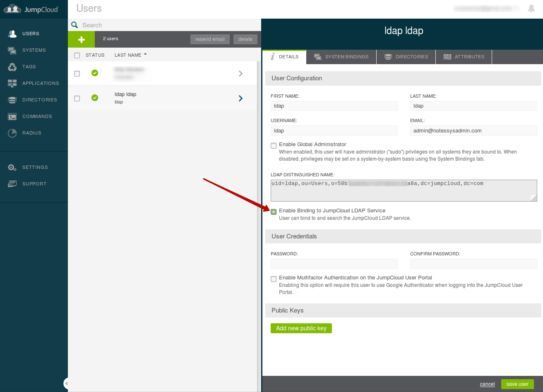Click the System Bindings tab icon
The width and height of the screenshot is (543, 392).
point(317,57)
